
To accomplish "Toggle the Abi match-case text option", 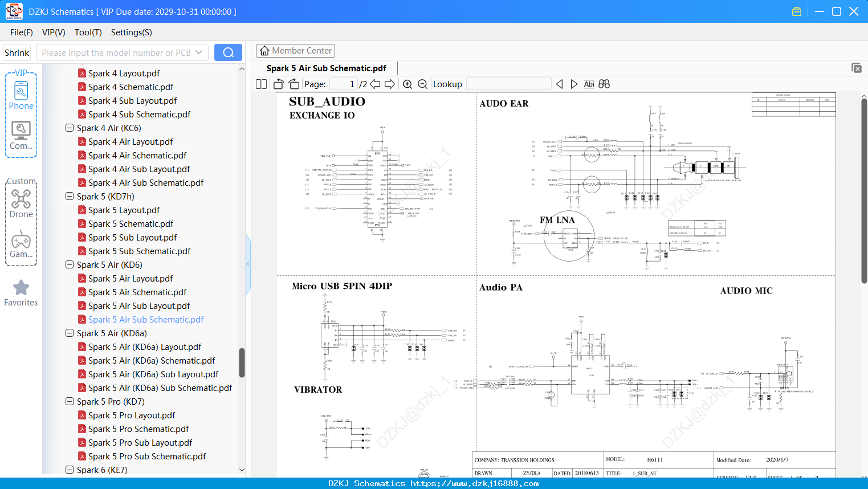I will coord(589,84).
